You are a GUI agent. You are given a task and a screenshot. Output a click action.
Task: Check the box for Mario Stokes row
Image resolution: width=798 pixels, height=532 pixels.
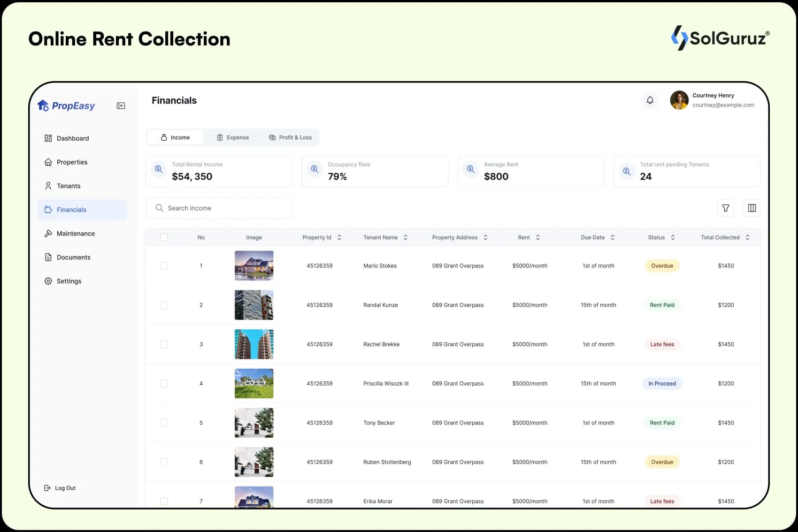pyautogui.click(x=164, y=266)
